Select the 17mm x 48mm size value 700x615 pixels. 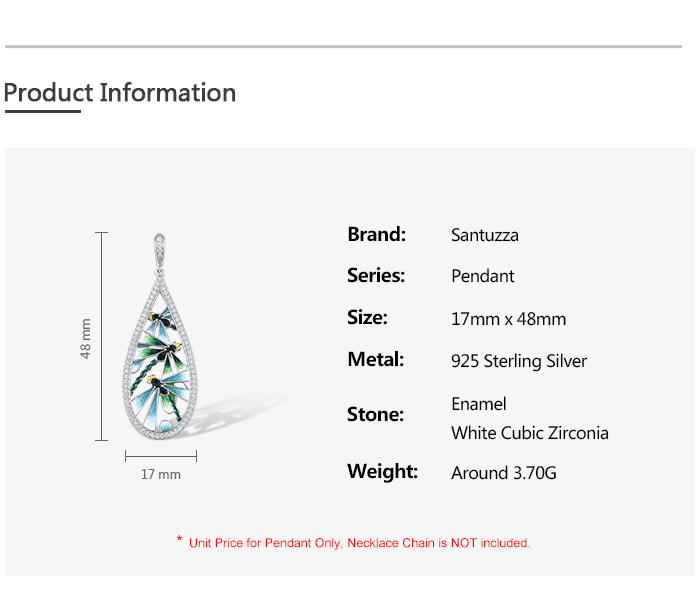pyautogui.click(x=508, y=319)
